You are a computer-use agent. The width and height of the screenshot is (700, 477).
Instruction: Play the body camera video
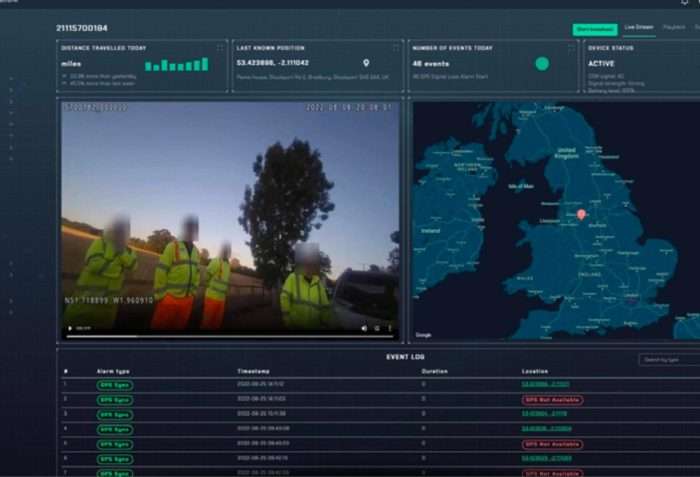(x=70, y=328)
